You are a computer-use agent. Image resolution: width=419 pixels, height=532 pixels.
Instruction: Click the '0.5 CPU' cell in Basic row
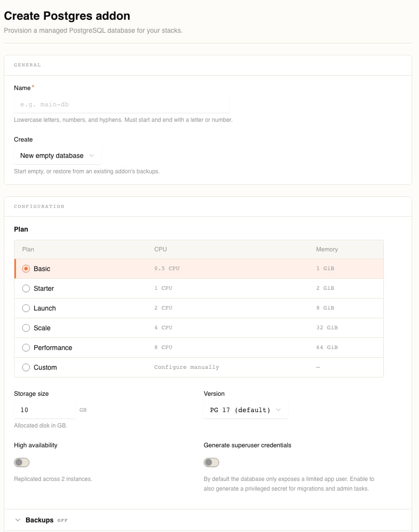[x=167, y=268]
